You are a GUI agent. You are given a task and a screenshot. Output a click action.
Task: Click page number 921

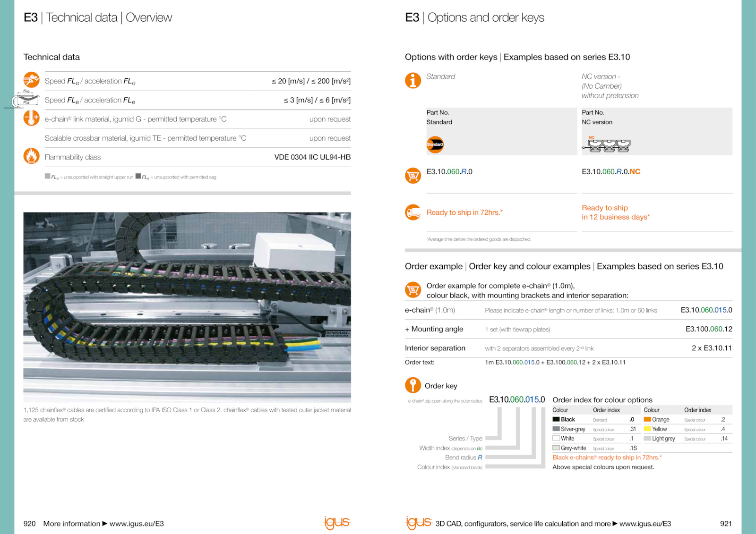[726, 524]
